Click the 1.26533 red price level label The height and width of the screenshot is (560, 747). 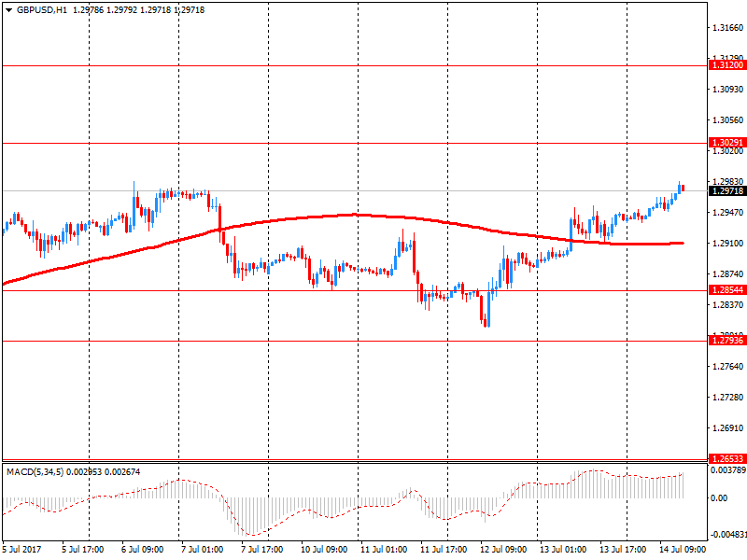pos(727,459)
